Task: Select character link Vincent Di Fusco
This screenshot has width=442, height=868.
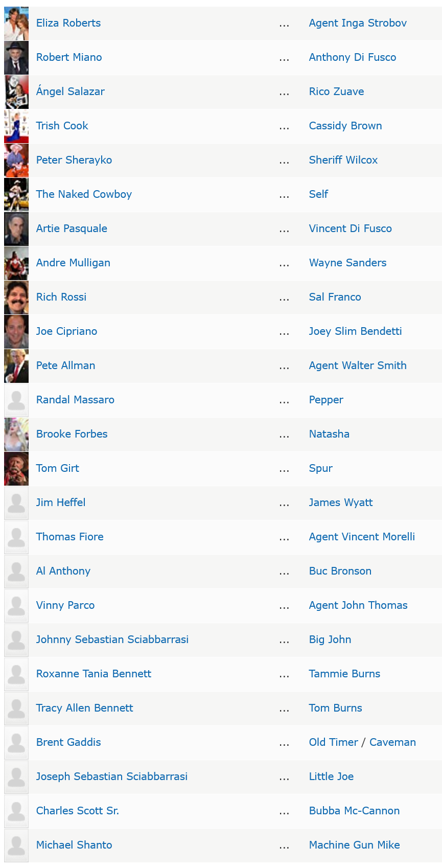Action: (x=350, y=229)
